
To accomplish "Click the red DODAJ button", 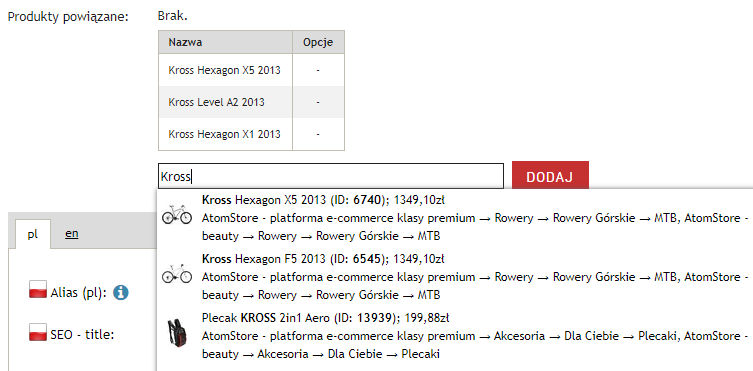I will 550,176.
